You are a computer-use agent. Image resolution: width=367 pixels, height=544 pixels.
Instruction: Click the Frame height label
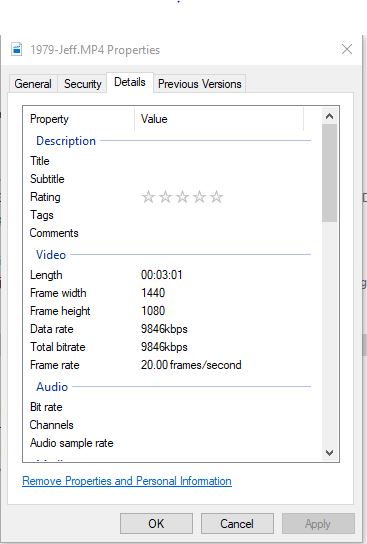pyautogui.click(x=60, y=311)
